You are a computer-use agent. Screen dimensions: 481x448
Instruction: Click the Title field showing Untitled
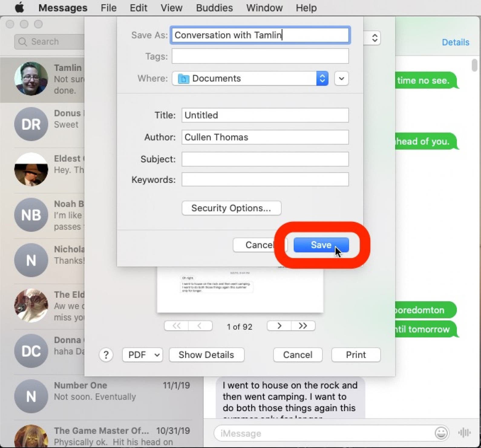(x=265, y=115)
